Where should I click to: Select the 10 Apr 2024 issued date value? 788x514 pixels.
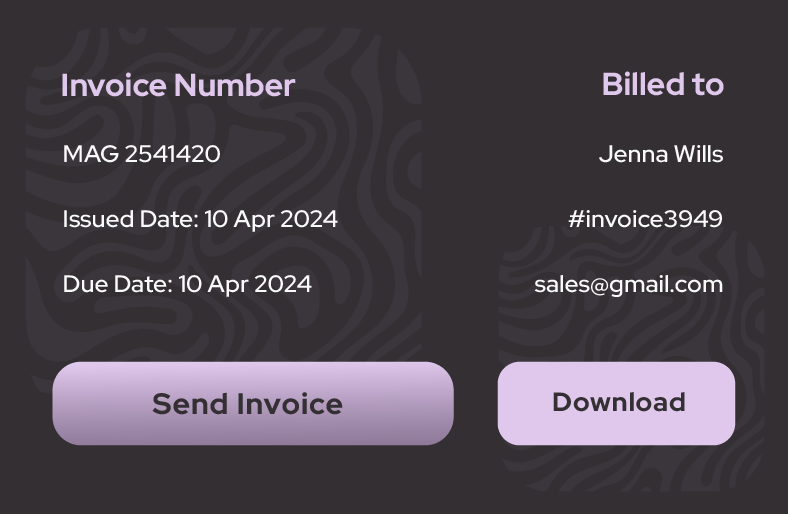(x=271, y=219)
